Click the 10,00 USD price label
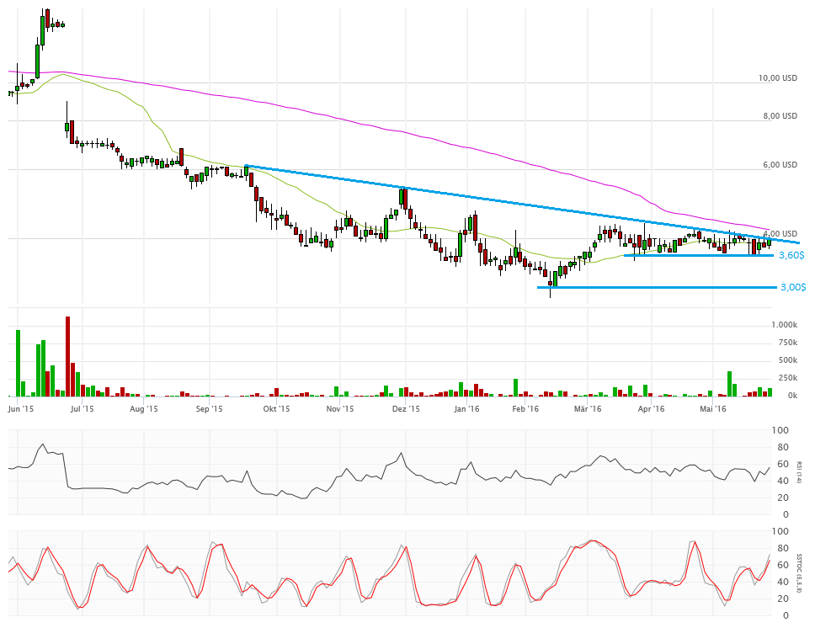 (777, 78)
